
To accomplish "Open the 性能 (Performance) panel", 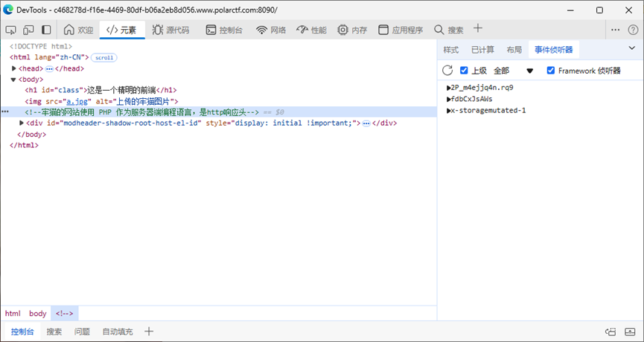I will tap(311, 30).
